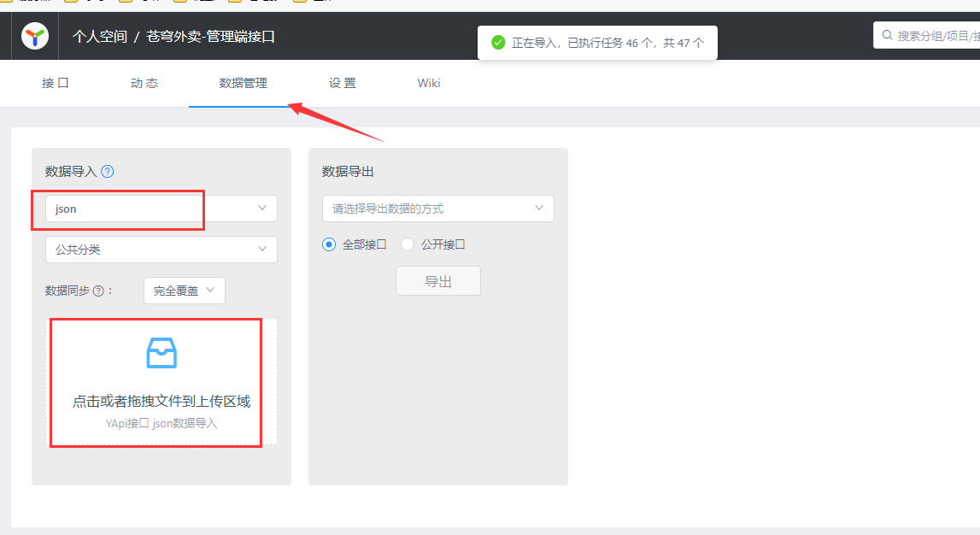Click the YApi接口 json数据导入 hint text
980x535 pixels.
161,423
